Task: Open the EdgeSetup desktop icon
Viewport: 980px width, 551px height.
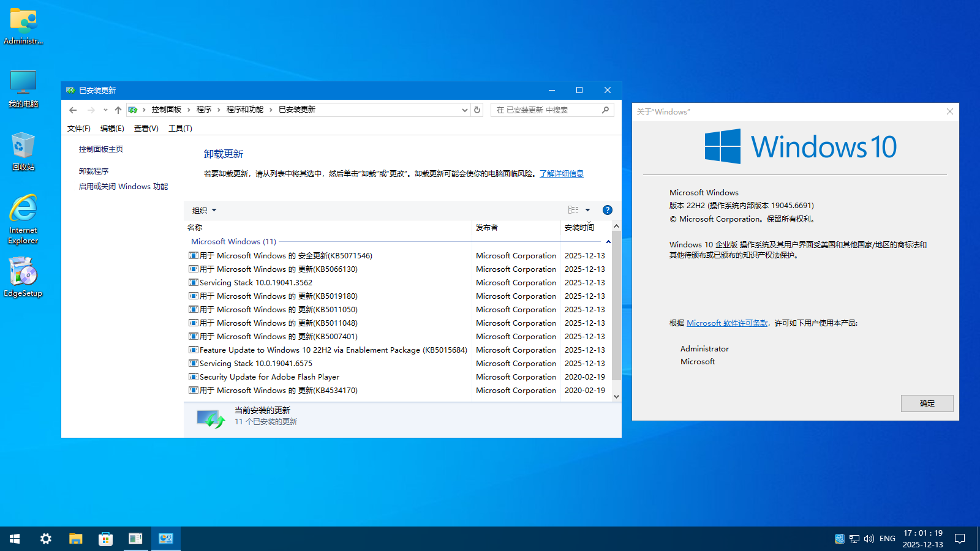Action: point(23,277)
